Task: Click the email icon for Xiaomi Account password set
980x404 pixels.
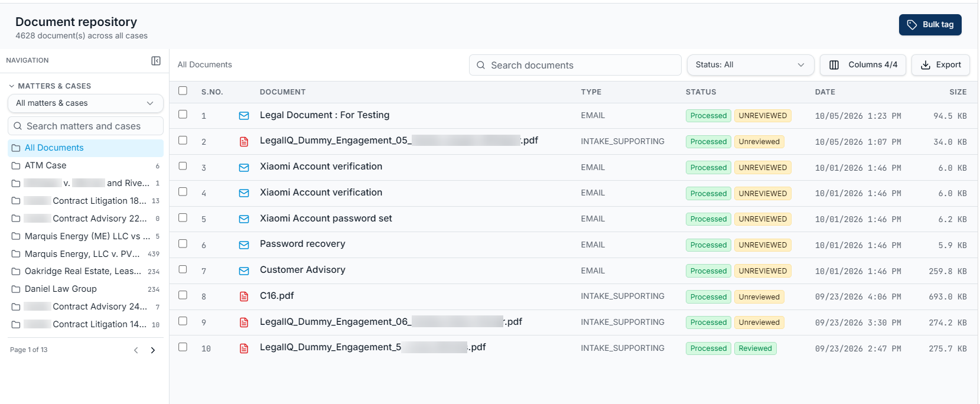Action: [x=244, y=219]
